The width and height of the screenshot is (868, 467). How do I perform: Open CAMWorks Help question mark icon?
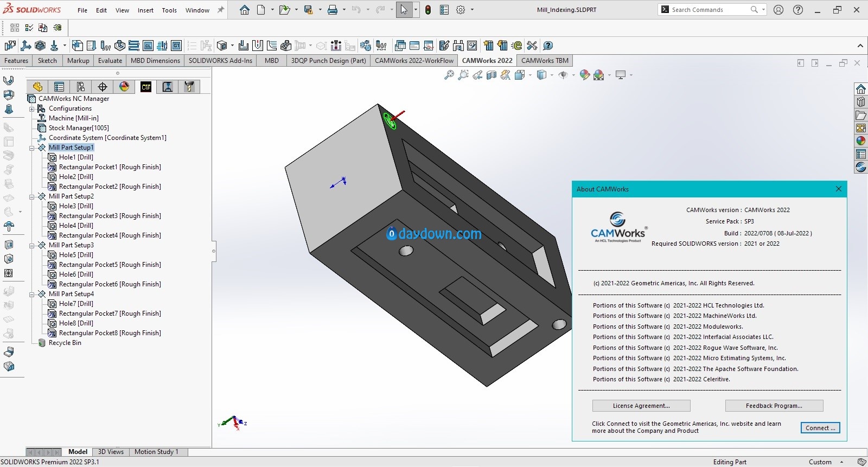point(548,46)
